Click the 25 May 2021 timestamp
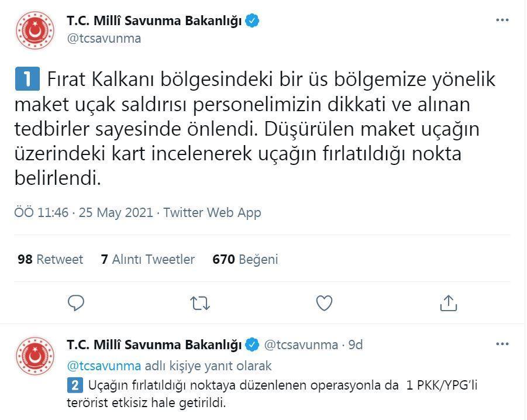The width and height of the screenshot is (527, 420). point(115,213)
